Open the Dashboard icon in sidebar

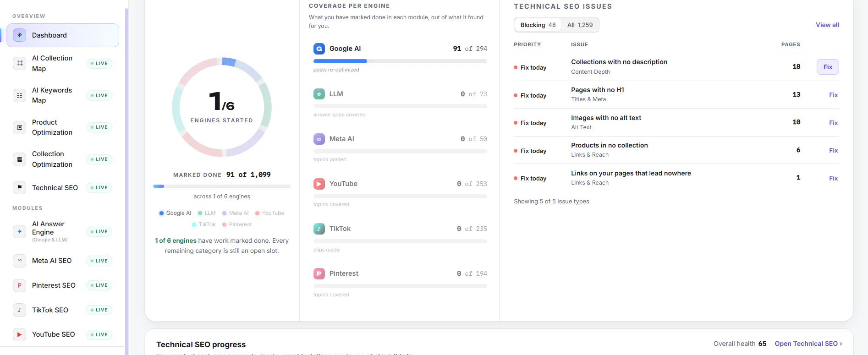pyautogui.click(x=19, y=35)
